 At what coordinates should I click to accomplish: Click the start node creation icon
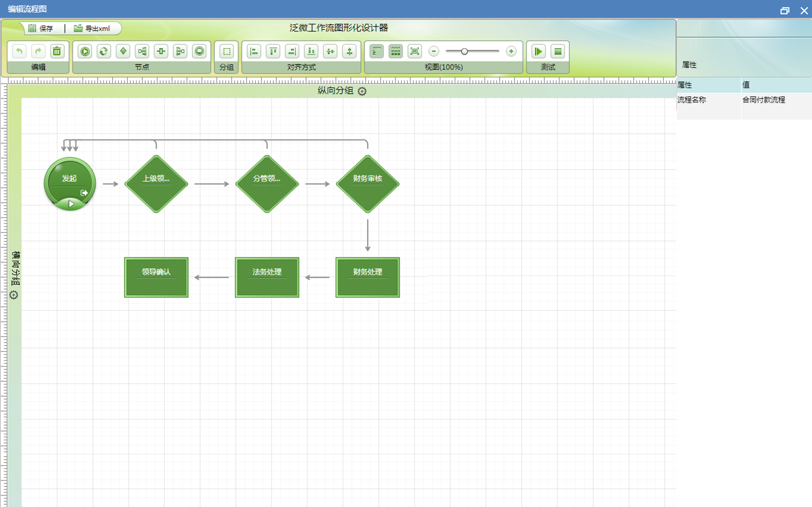(85, 51)
